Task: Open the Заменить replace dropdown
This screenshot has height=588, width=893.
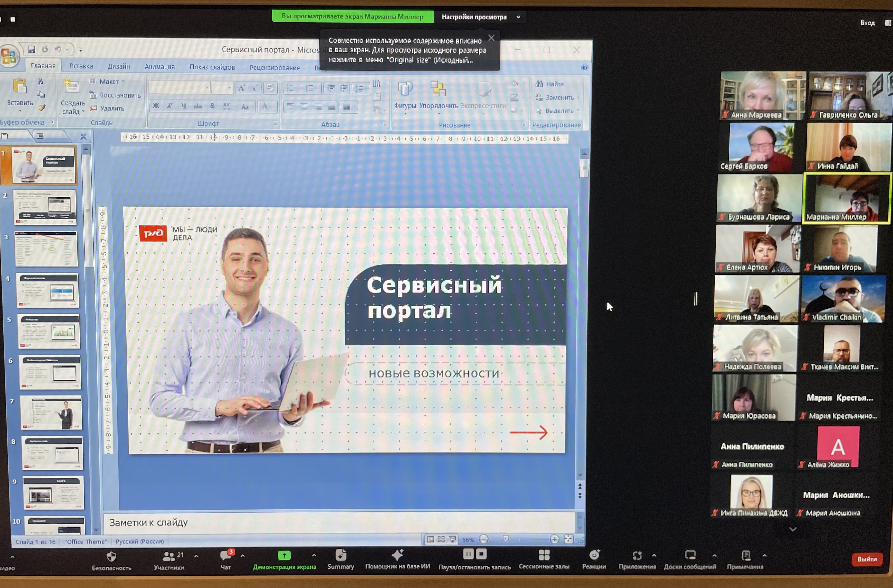Action: 558,97
